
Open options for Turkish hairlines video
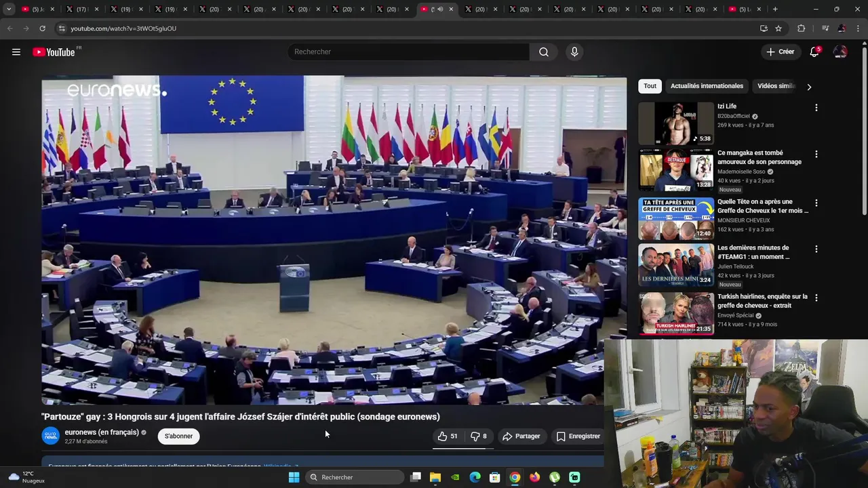click(816, 298)
